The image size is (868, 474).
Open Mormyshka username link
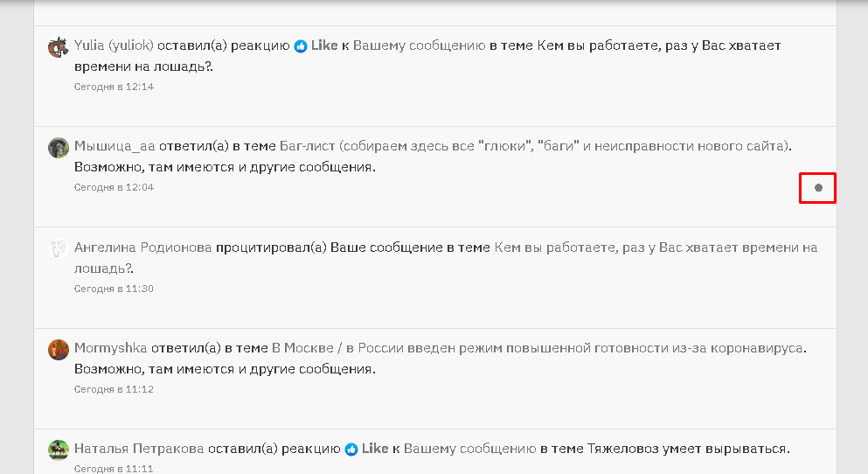110,348
